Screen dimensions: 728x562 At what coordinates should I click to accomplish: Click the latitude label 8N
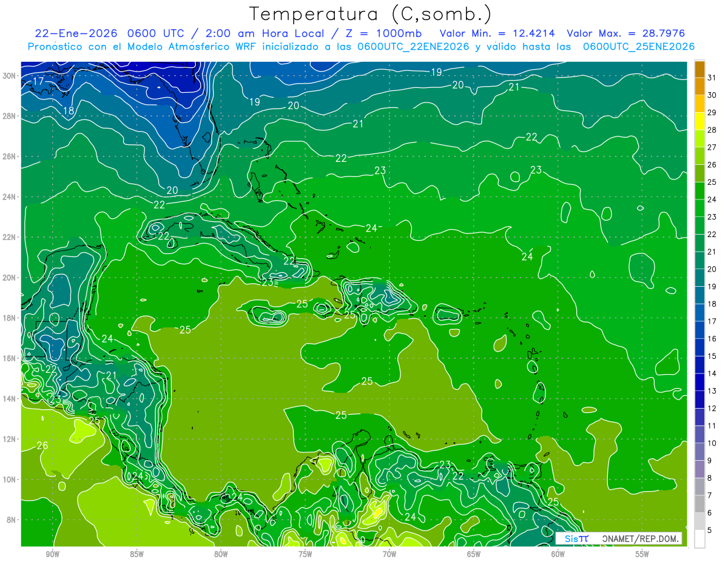(x=12, y=520)
